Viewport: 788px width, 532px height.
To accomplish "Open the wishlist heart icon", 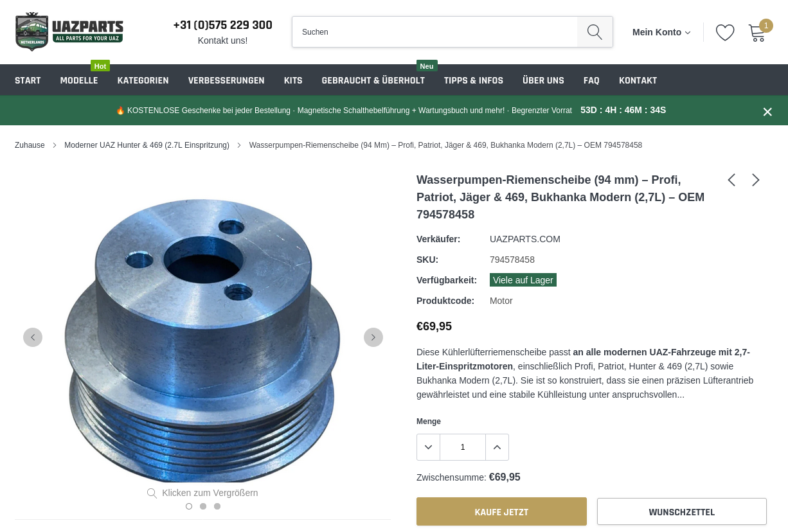I will point(725,32).
